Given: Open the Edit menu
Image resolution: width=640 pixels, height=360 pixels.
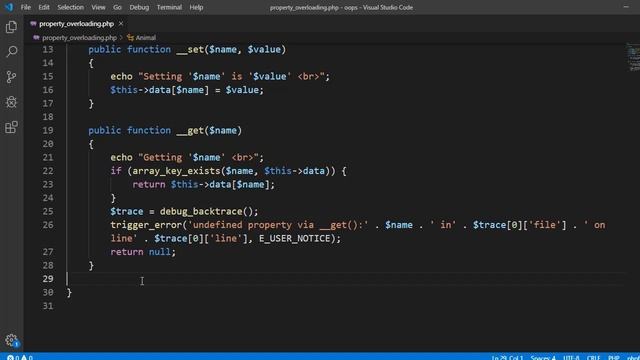Looking at the screenshot, I should [44, 7].
